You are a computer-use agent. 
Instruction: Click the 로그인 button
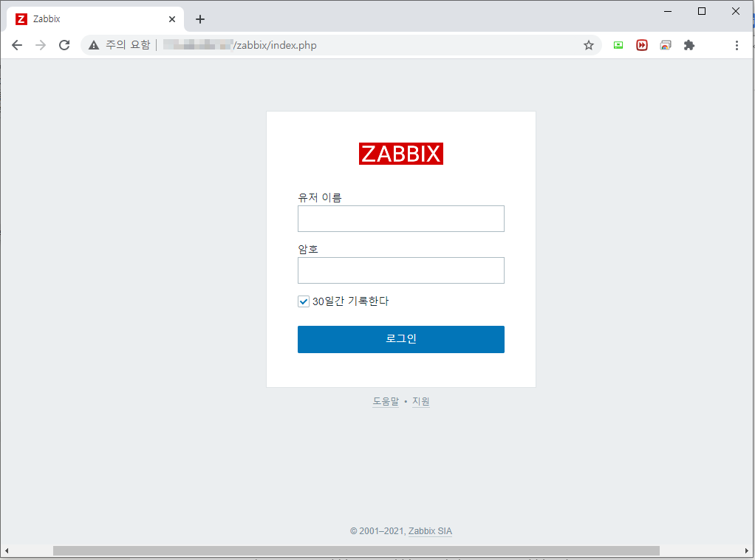401,339
